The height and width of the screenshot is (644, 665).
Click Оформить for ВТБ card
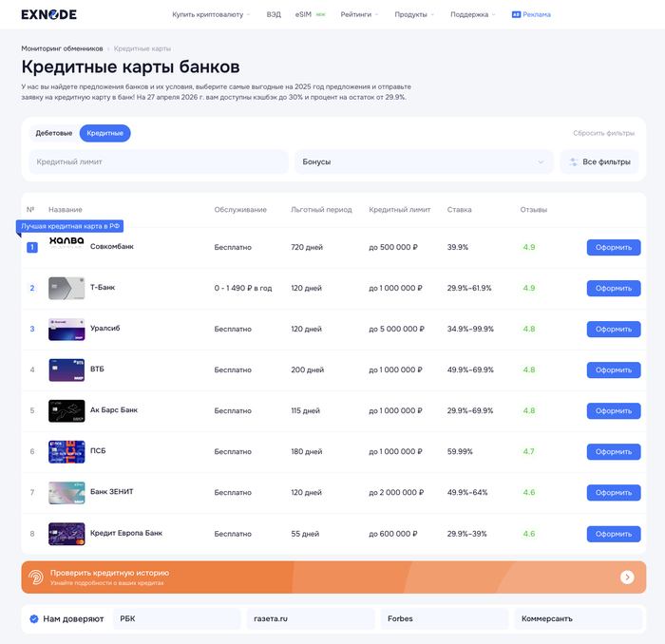(x=614, y=370)
